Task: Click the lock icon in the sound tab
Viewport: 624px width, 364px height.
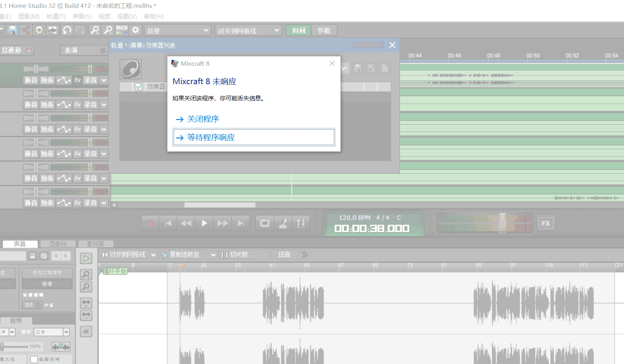Action: point(33,256)
